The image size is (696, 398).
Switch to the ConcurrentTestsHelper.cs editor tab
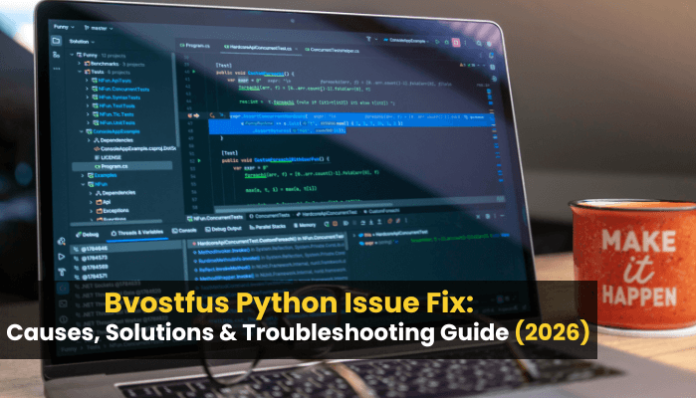[332, 50]
